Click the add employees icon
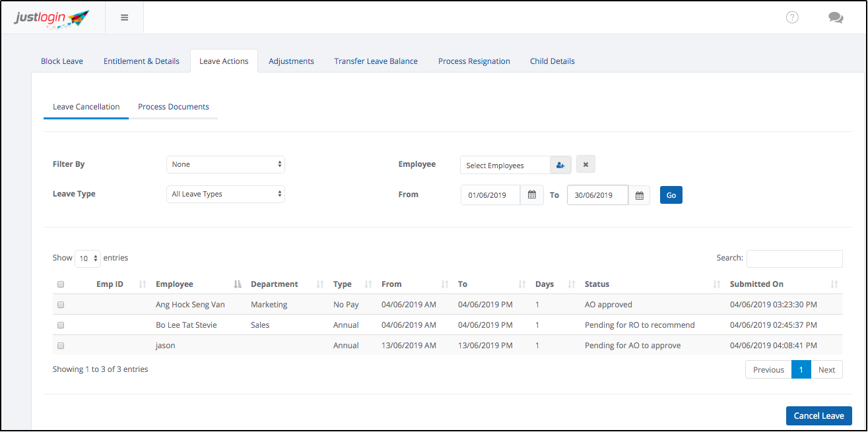The image size is (868, 432). tap(560, 165)
